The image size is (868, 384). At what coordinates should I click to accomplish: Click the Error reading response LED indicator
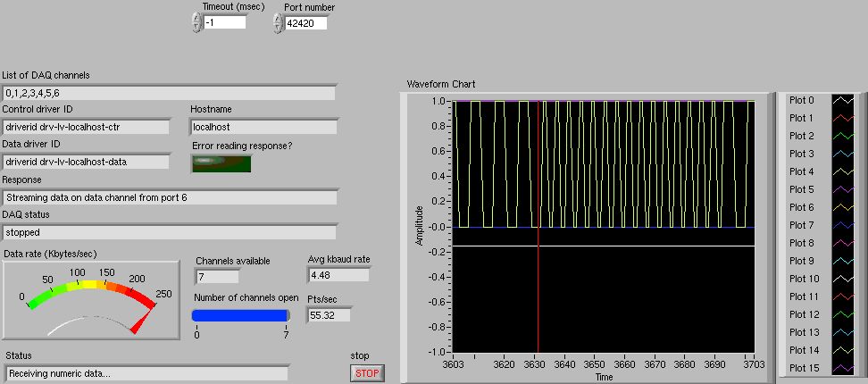[221, 163]
